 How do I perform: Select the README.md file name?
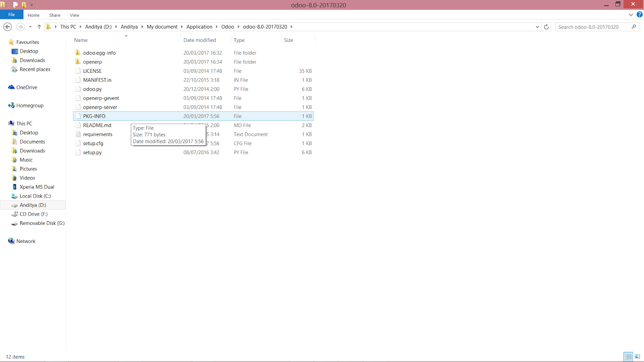97,125
